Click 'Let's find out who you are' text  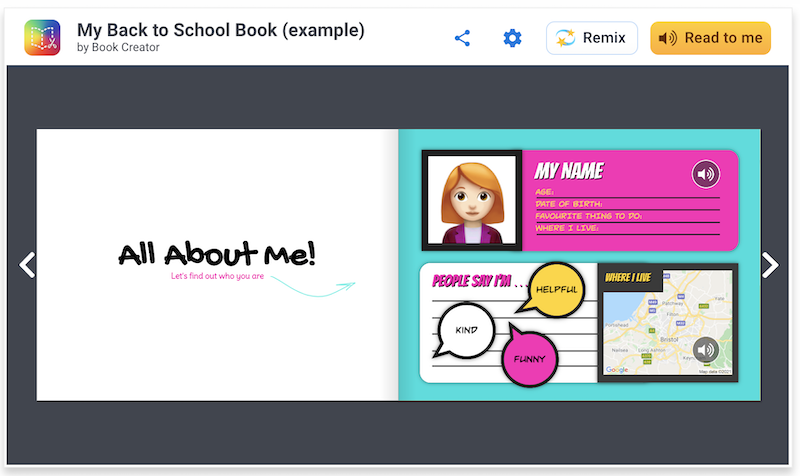coord(217,276)
